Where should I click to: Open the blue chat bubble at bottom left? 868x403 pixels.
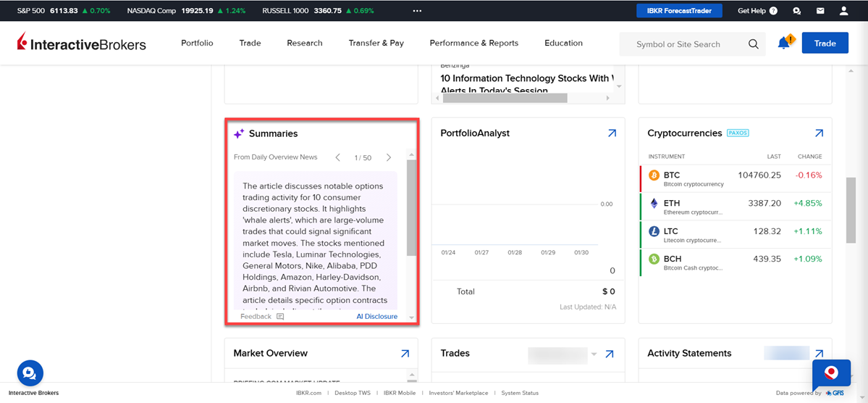[30, 373]
